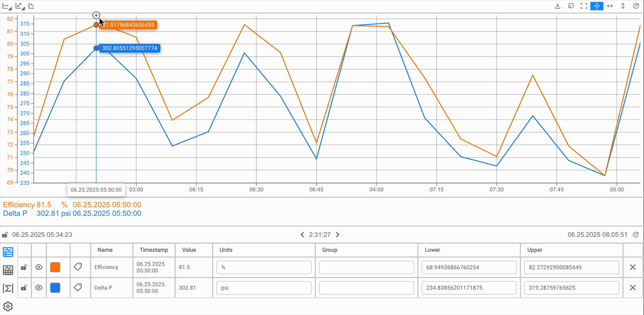The width and height of the screenshot is (644, 315).
Task: Open the axis layout dropdown in top-left toolbar
Action: (x=7, y=6)
